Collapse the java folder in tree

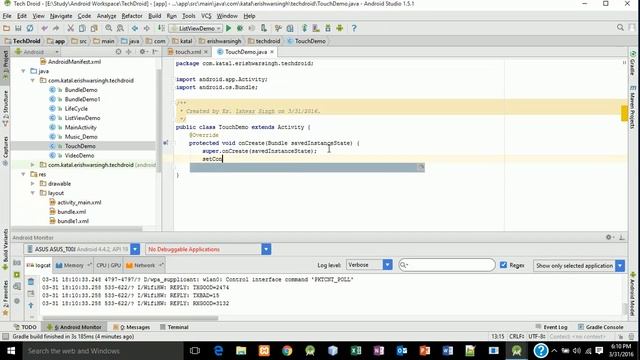(23, 71)
